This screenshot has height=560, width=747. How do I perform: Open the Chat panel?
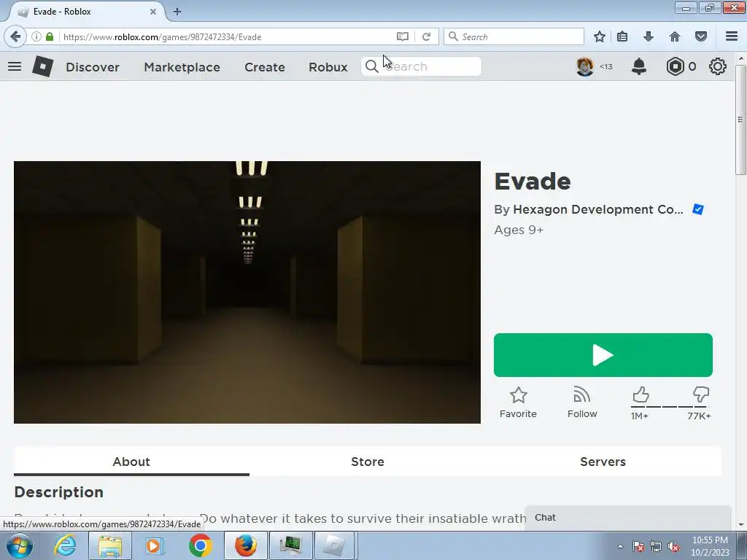pos(628,518)
